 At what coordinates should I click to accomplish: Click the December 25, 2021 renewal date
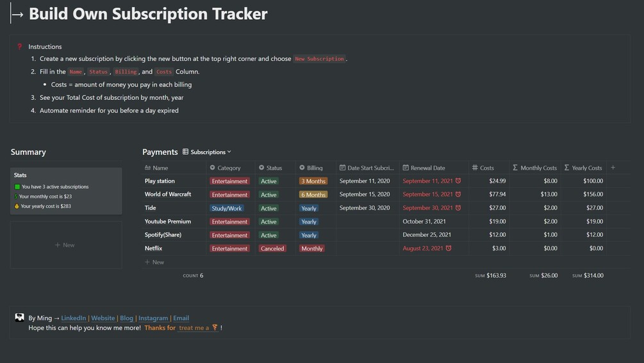coord(427,235)
